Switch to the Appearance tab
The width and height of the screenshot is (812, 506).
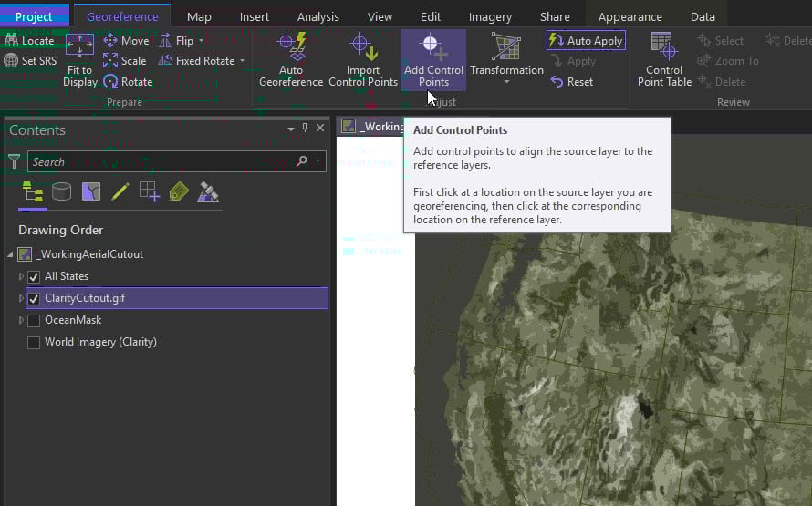[x=630, y=16]
